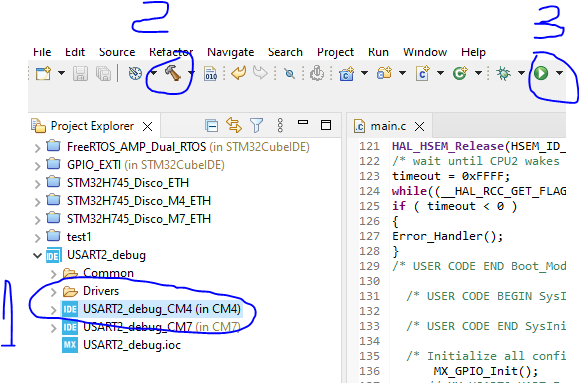Screen dimensions: 579x383
Task: Expand the STM32H745_Disco_ETH project
Action: (37, 184)
